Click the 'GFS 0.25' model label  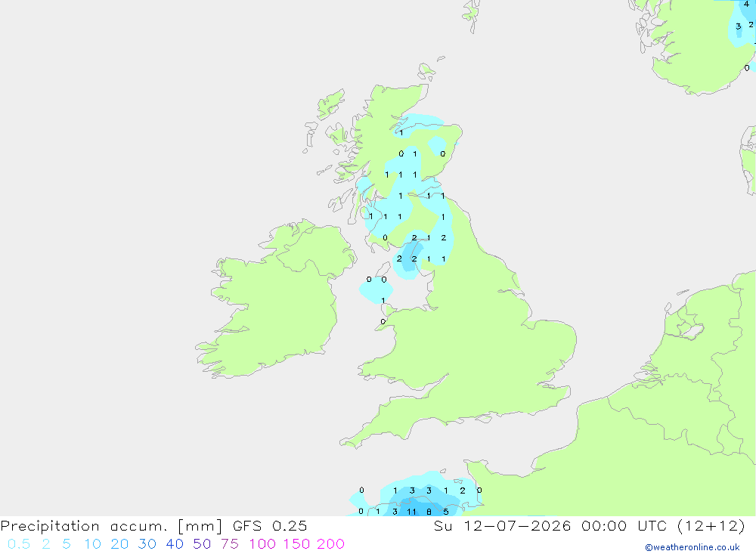pyautogui.click(x=270, y=526)
